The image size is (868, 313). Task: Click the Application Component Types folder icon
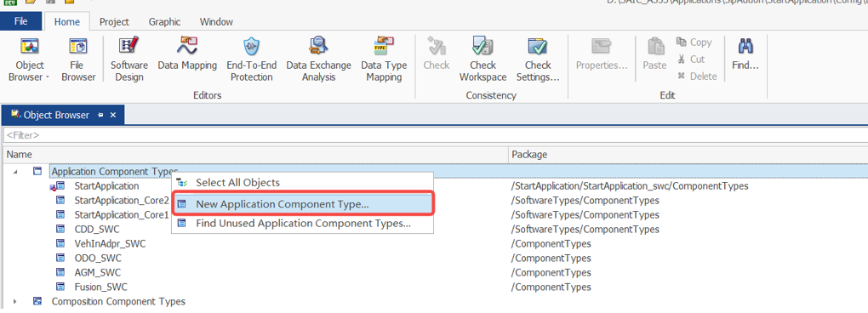[x=37, y=172]
